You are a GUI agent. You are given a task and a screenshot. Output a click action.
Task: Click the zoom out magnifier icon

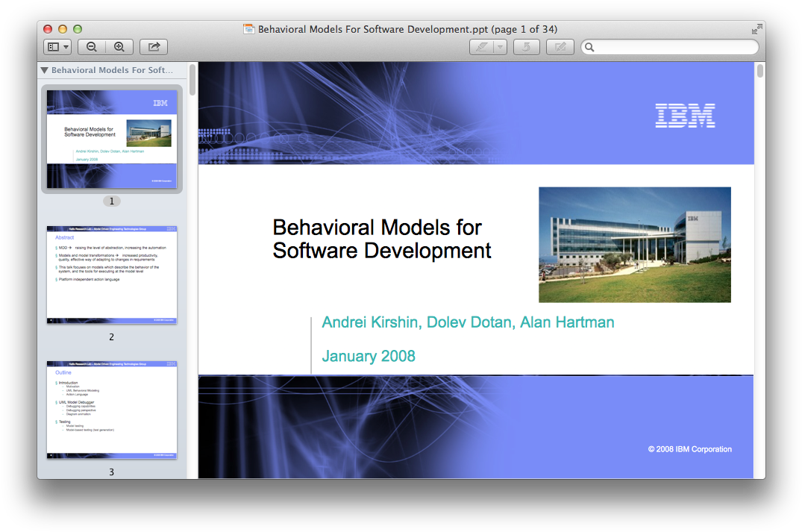point(92,47)
